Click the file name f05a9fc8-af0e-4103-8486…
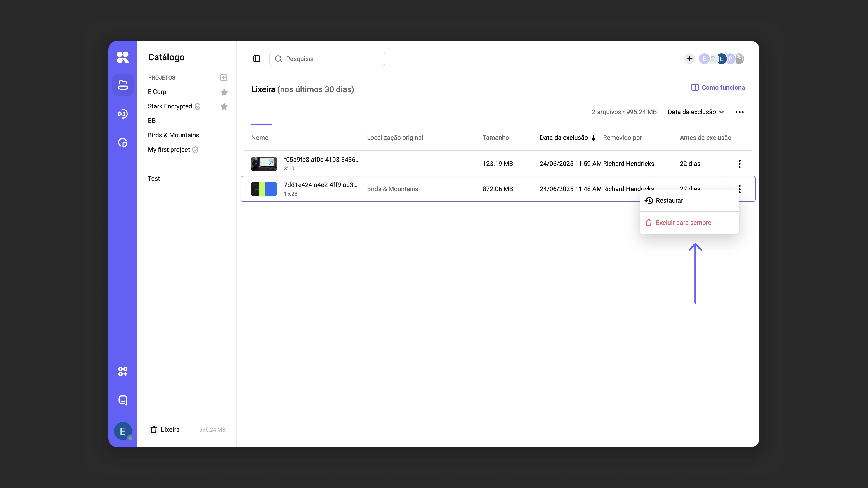The image size is (868, 488). coord(321,160)
